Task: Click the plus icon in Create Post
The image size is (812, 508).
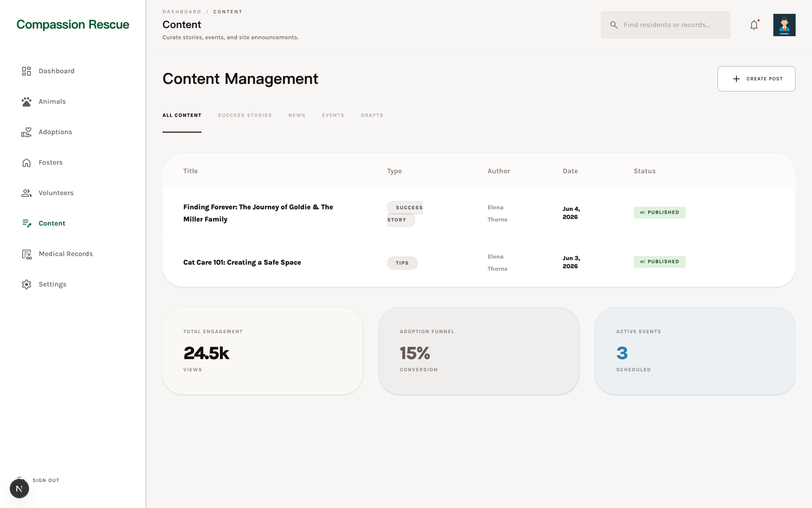Action: click(736, 79)
